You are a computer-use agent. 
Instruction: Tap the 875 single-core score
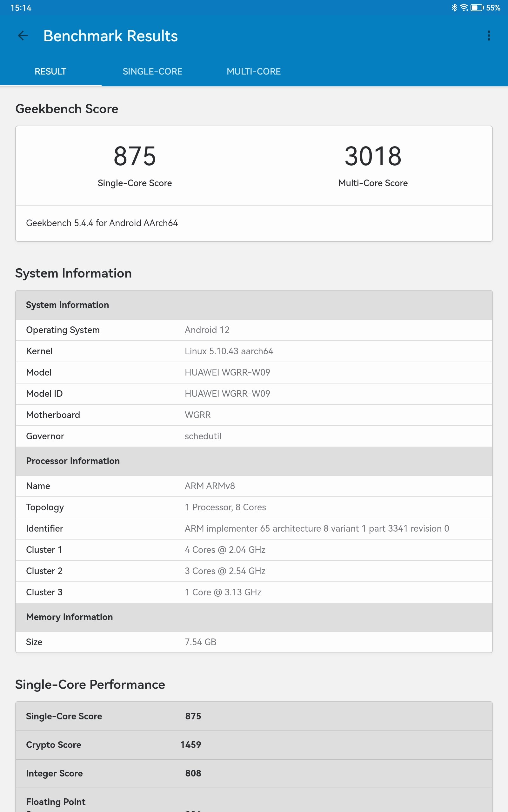pos(135,156)
